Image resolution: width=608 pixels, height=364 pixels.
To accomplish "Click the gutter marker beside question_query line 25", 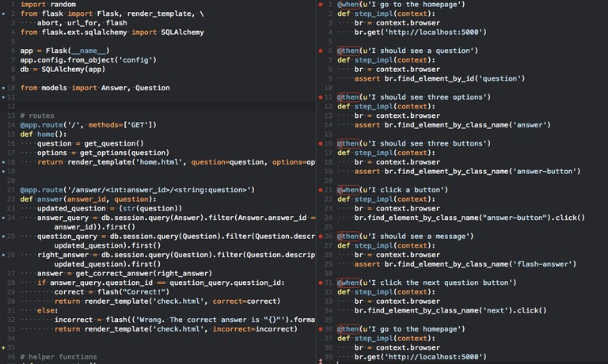I will coord(4,237).
